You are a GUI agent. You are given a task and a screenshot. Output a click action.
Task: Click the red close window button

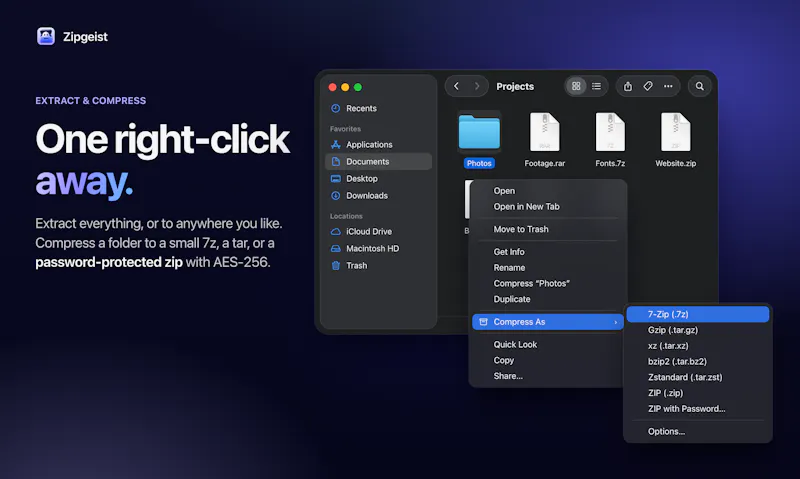(332, 87)
